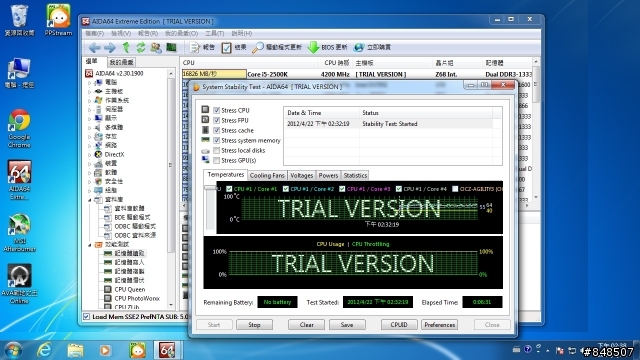Open the 檔案(F) menu
This screenshot has width=640, height=360.
point(95,33)
